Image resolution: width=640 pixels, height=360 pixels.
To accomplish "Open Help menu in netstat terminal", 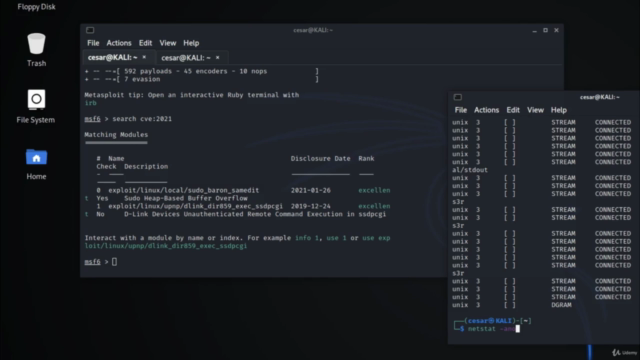I will pos(559,110).
